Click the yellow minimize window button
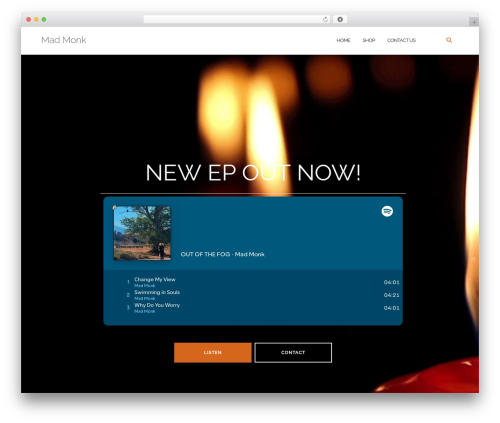The width and height of the screenshot is (500, 423). (x=36, y=19)
